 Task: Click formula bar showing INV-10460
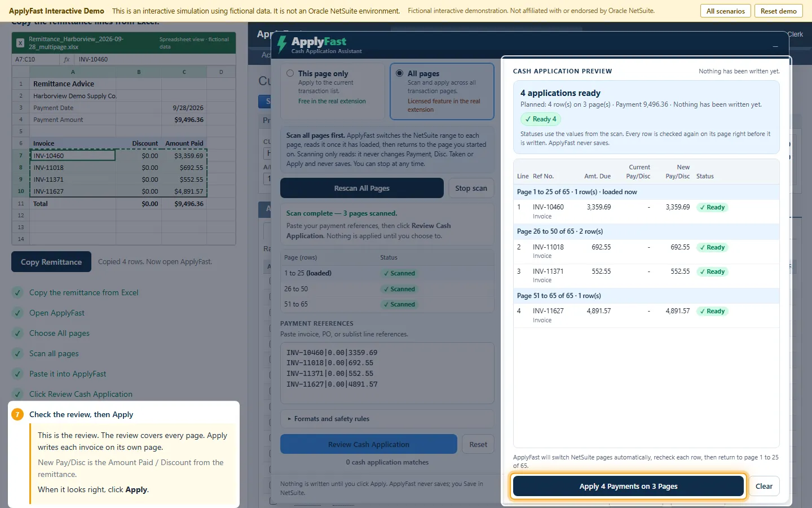[x=156, y=59]
